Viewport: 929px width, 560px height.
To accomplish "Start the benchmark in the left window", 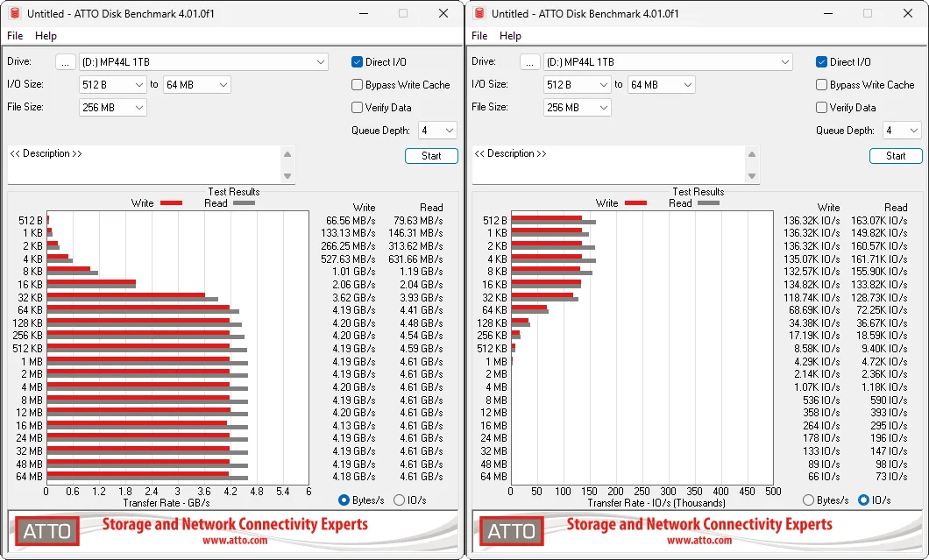I will [x=431, y=156].
